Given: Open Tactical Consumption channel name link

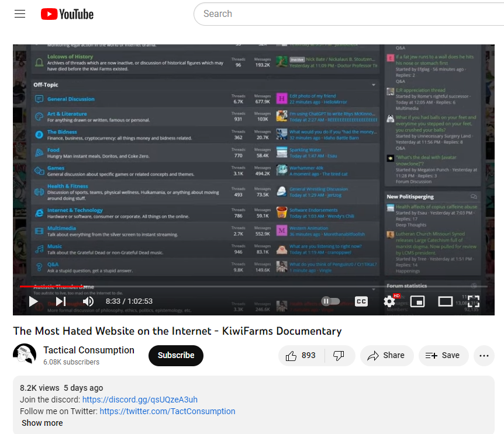Looking at the screenshot, I should pyautogui.click(x=89, y=350).
